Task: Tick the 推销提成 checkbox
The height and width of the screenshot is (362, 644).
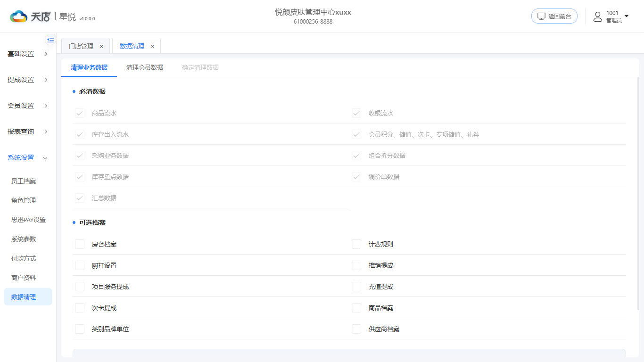Action: click(356, 265)
